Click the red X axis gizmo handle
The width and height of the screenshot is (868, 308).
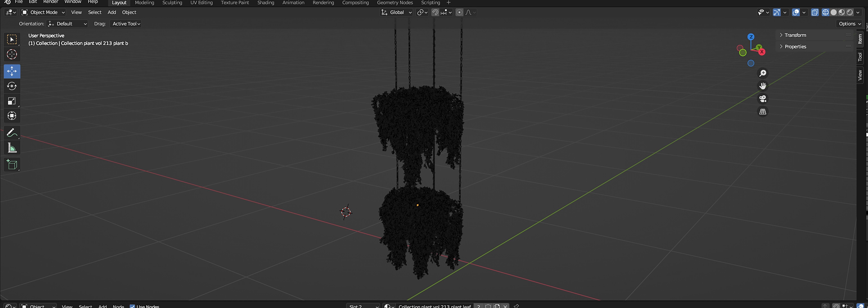[762, 52]
